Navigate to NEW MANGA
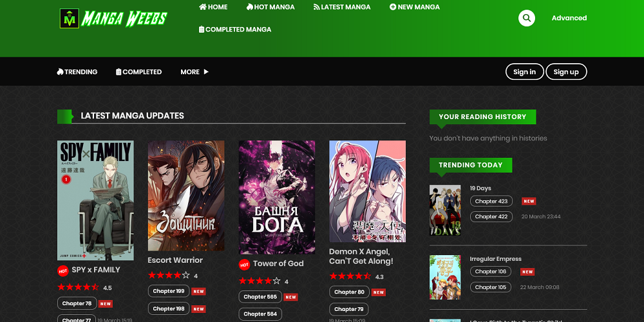The width and height of the screenshot is (644, 322). coord(415,7)
